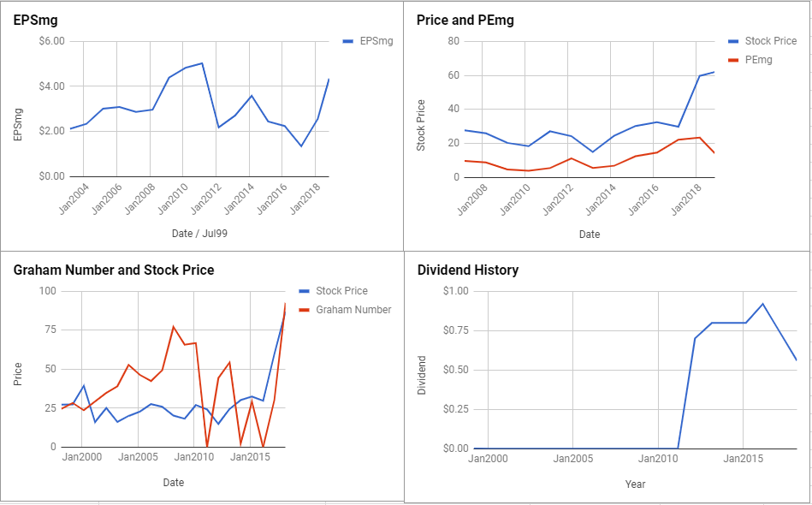Click the blue Stock Price swatch in Graham chart

pos(305,291)
